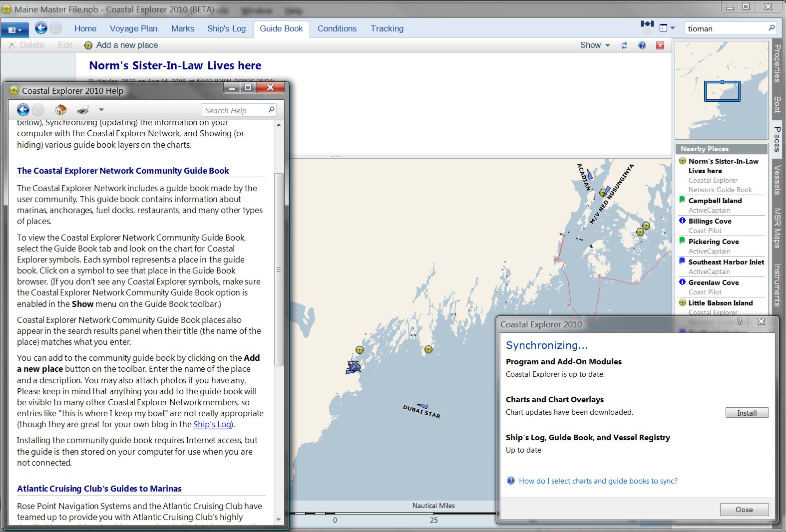Click Close in the Synchronizing dialog
This screenshot has width=786, height=532.
[744, 510]
